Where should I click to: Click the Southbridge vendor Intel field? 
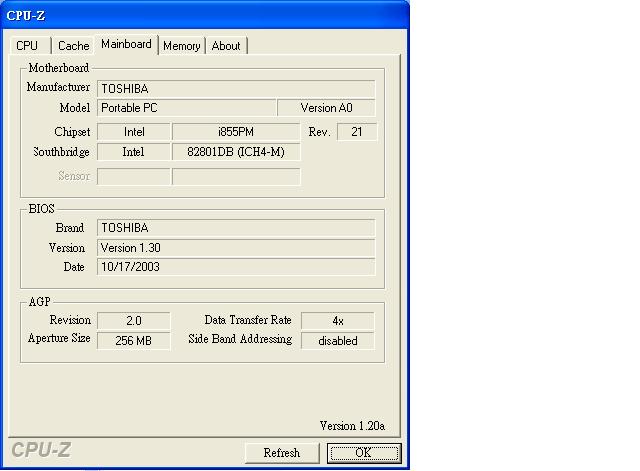click(133, 152)
